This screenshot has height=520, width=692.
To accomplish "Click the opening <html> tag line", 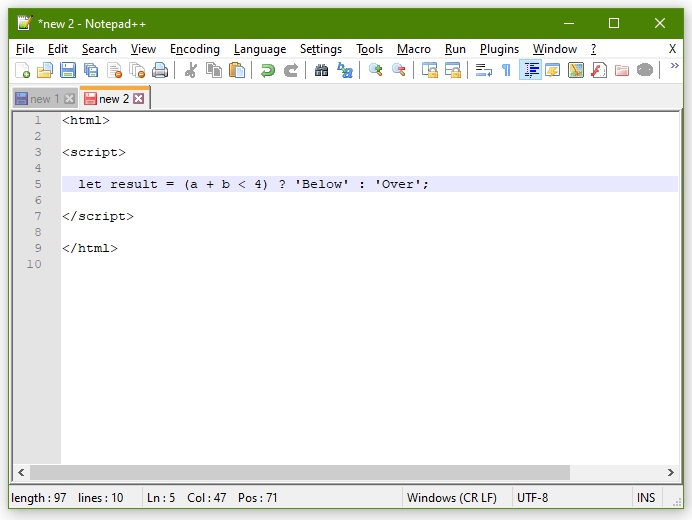I will point(86,120).
